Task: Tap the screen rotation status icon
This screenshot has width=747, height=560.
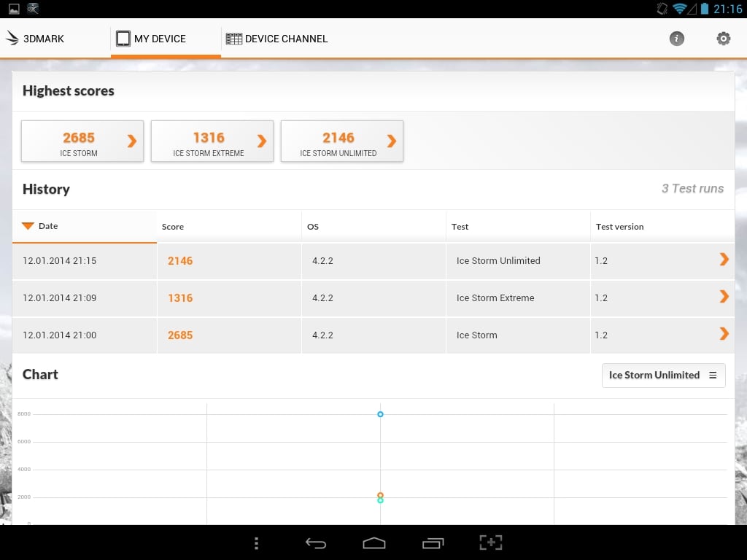Action: (x=662, y=9)
